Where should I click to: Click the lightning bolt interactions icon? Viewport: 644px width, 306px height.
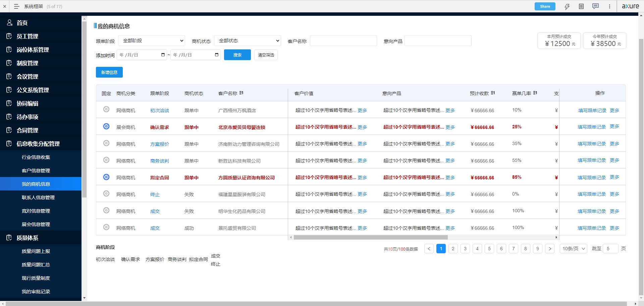click(x=567, y=6)
